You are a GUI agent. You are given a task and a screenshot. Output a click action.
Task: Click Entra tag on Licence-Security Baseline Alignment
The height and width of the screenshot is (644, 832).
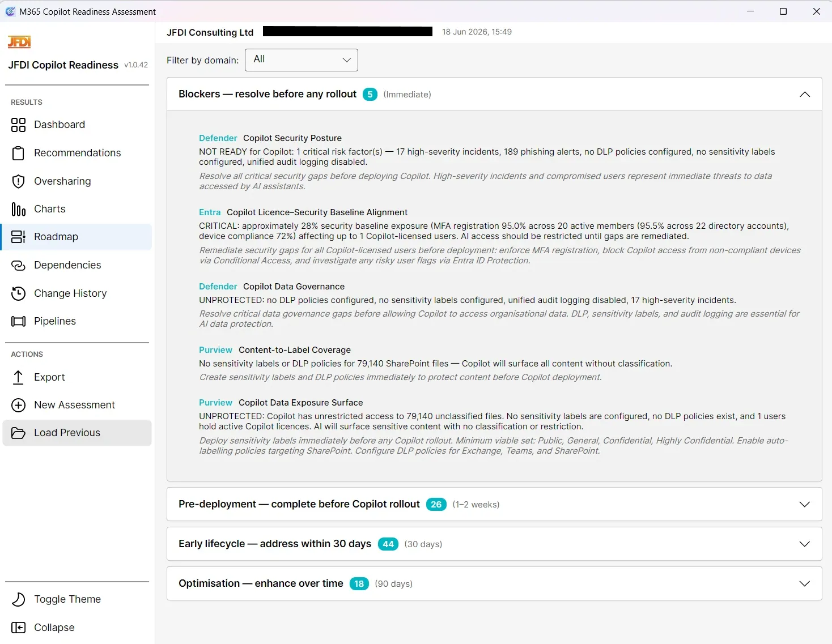[210, 212]
